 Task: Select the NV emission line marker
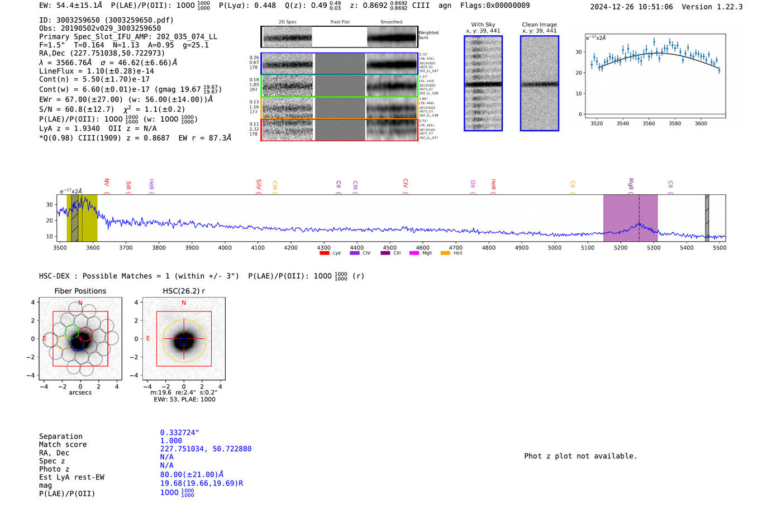[x=107, y=186]
